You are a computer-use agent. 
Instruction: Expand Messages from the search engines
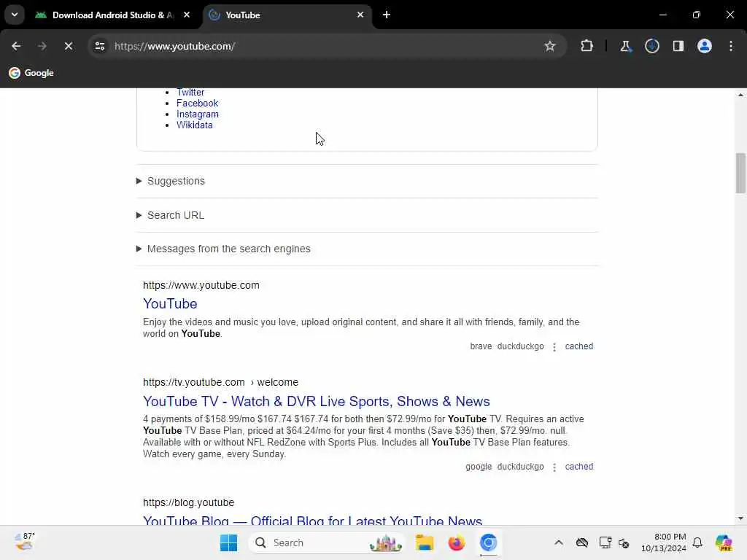pos(223,249)
